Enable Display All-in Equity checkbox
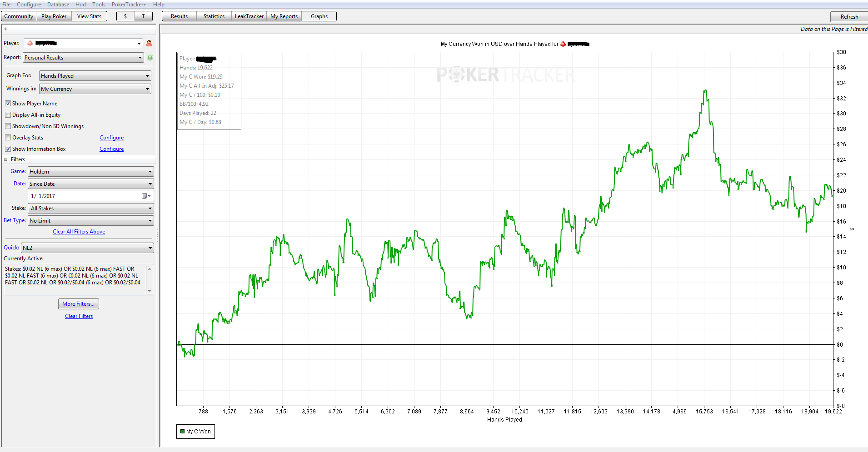Image resolution: width=868 pixels, height=452 pixels. pyautogui.click(x=8, y=115)
